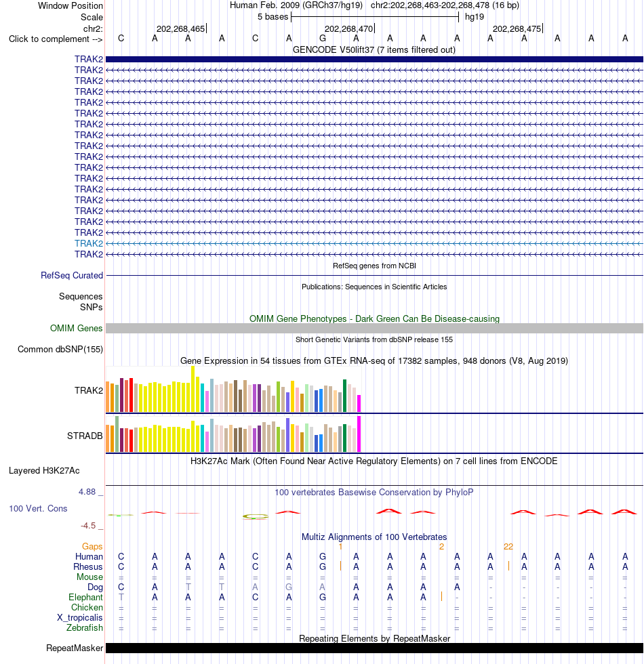This screenshot has height=664, width=644.
Task: Click the orange gap count '22' in the Gaps row
Action: 508,547
